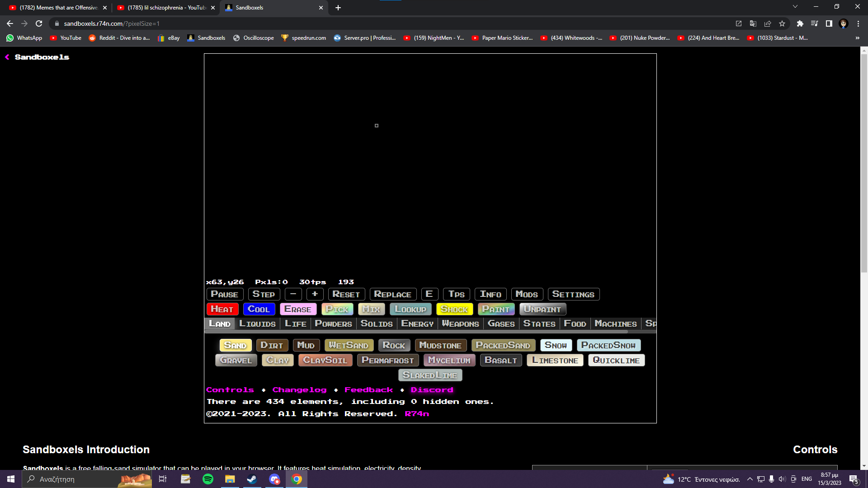Click the Windows search box

pyautogui.click(x=72, y=479)
